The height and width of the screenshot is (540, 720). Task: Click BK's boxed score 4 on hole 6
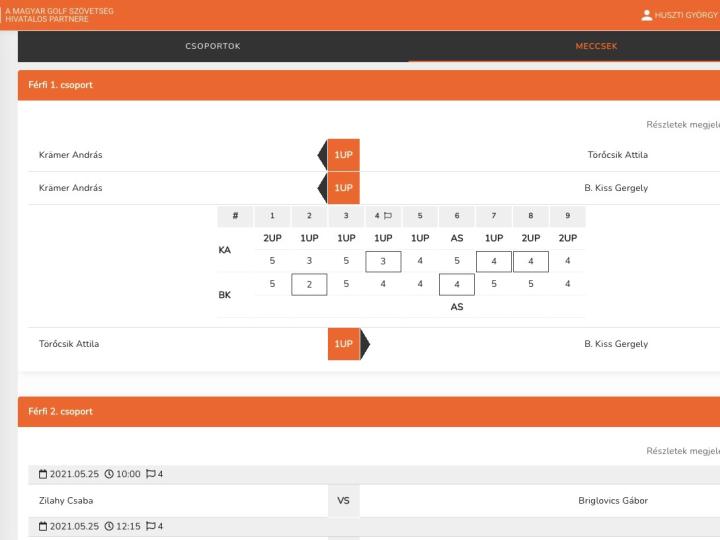click(457, 285)
